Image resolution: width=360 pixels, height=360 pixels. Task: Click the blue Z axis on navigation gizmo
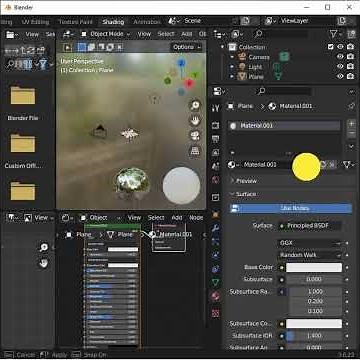click(x=181, y=63)
